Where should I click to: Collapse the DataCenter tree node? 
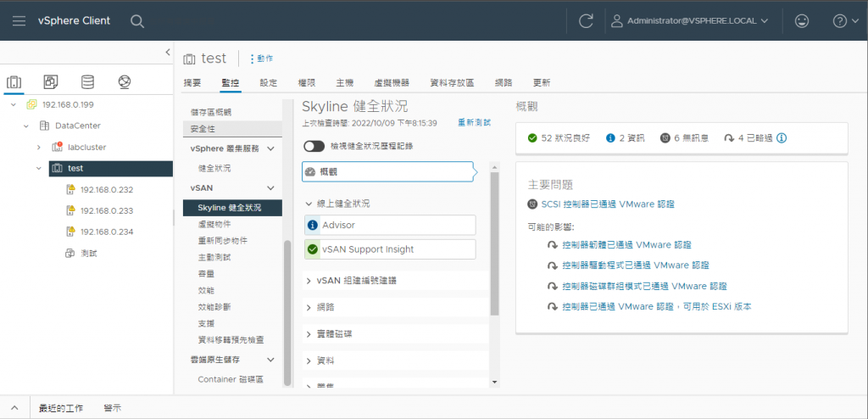(x=26, y=126)
